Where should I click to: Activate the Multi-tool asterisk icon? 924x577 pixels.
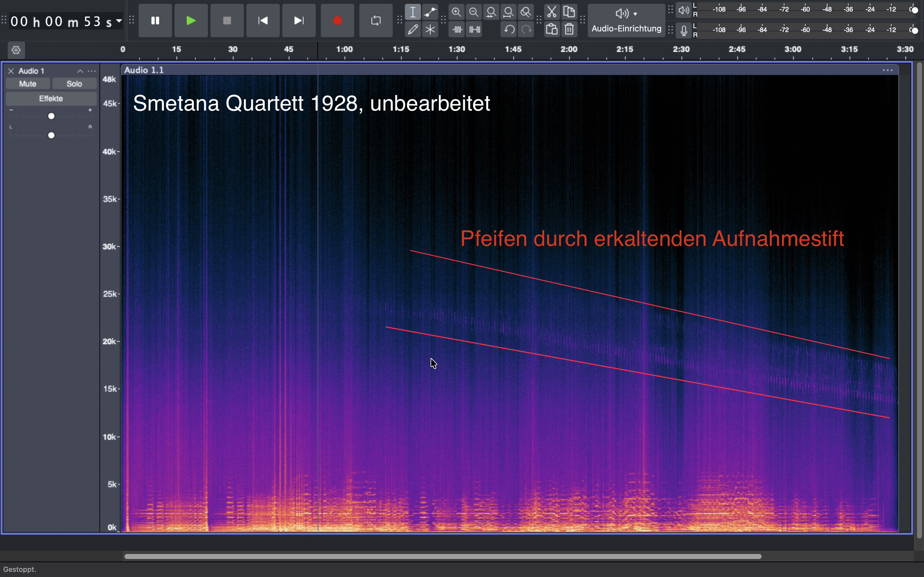click(430, 29)
